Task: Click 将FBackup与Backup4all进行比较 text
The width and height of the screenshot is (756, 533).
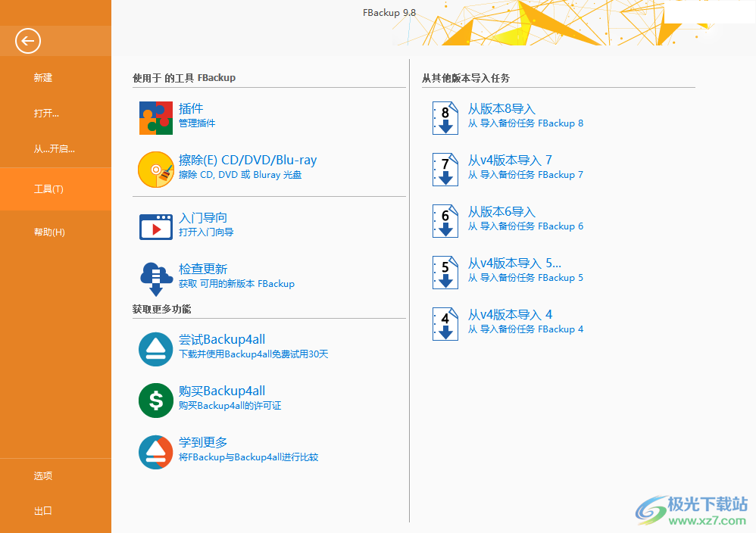Action: click(x=248, y=457)
